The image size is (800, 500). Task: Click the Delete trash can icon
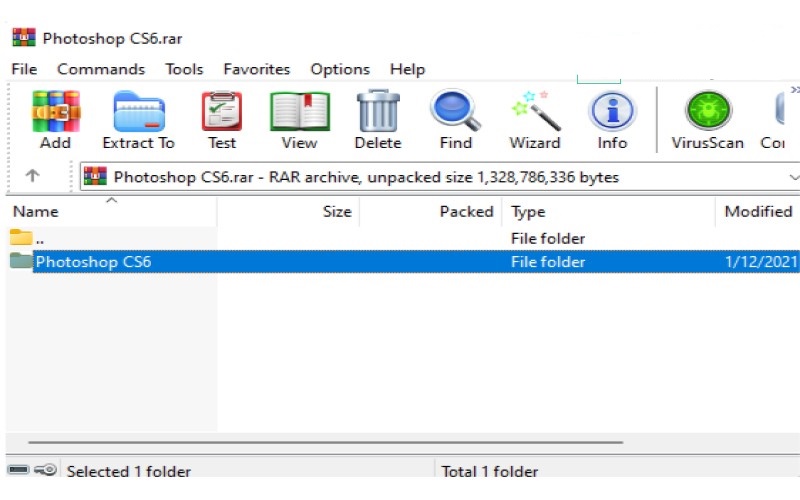pyautogui.click(x=378, y=111)
